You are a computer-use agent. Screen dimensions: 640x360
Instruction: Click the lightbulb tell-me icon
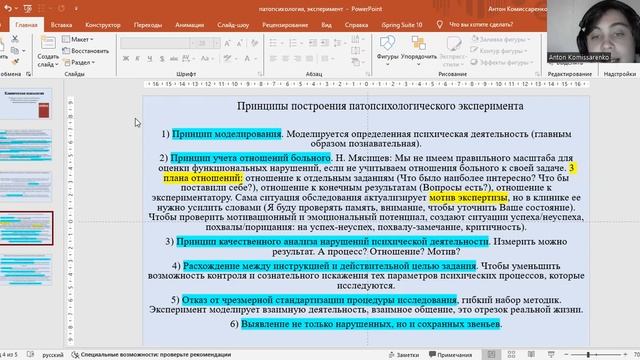click(439, 24)
